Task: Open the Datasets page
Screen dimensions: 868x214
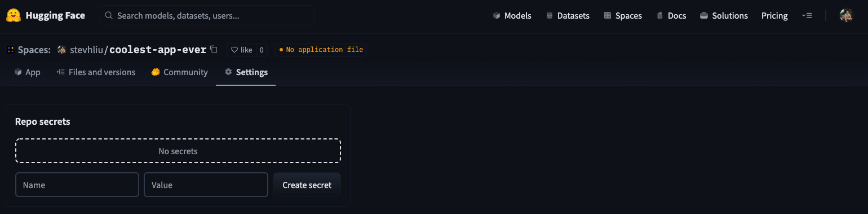Action: (568, 16)
